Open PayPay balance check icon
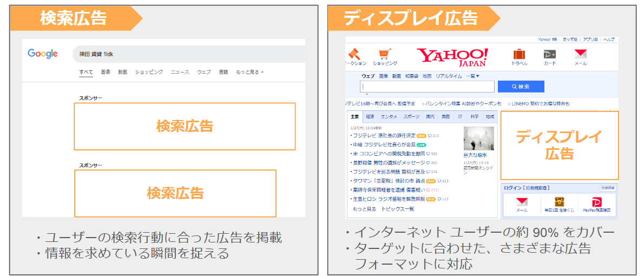Image resolution: width=644 pixels, height=276 pixels. (x=597, y=202)
